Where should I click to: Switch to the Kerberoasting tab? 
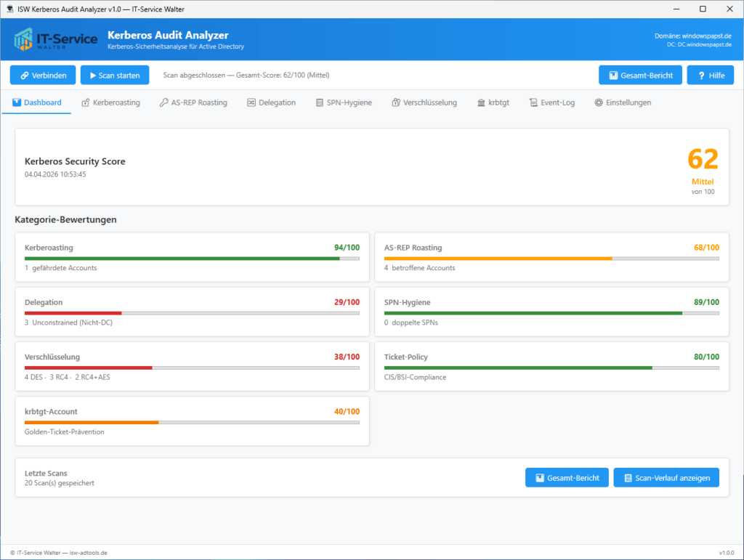pos(110,102)
